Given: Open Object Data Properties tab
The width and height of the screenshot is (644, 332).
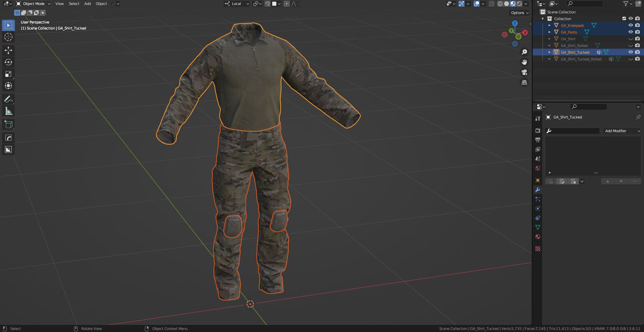Looking at the screenshot, I should click(537, 227).
